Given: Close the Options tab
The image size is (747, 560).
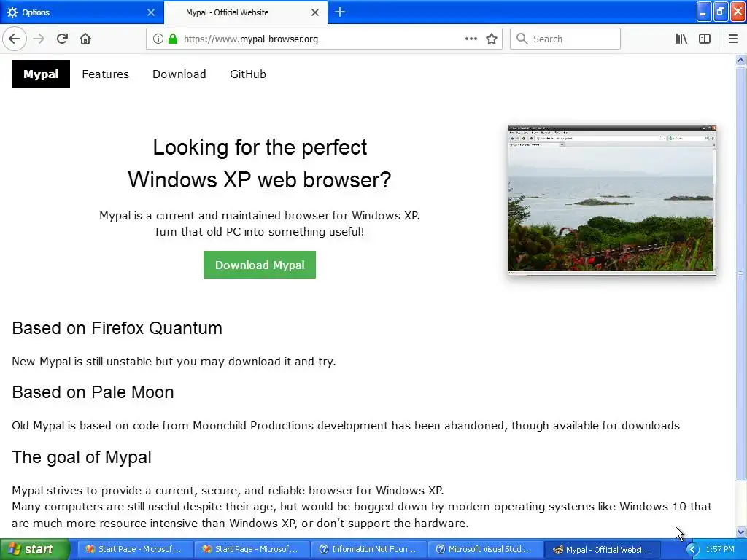Looking at the screenshot, I should [151, 12].
